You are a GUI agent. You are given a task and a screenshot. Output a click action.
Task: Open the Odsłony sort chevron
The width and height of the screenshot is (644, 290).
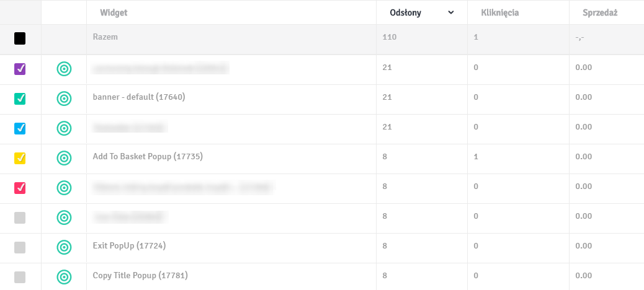(451, 13)
